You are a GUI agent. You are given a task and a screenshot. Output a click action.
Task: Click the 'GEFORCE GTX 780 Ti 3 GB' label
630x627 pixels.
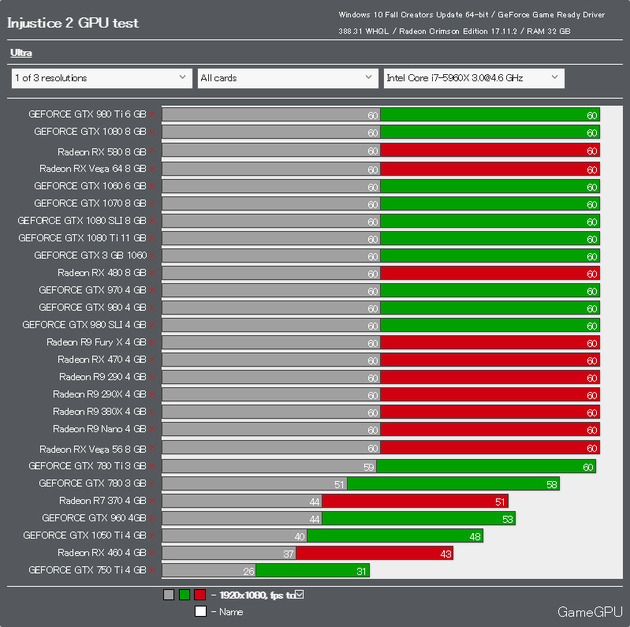tap(87, 466)
